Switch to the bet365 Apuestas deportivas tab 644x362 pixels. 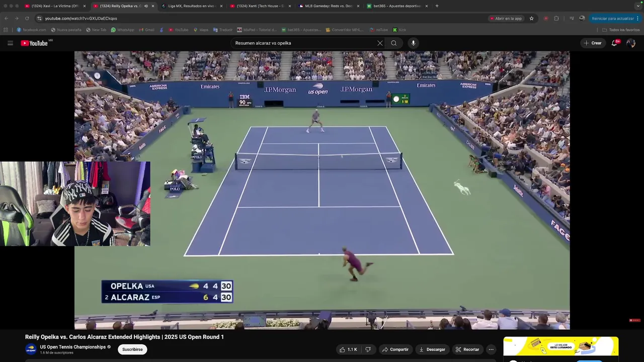397,6
